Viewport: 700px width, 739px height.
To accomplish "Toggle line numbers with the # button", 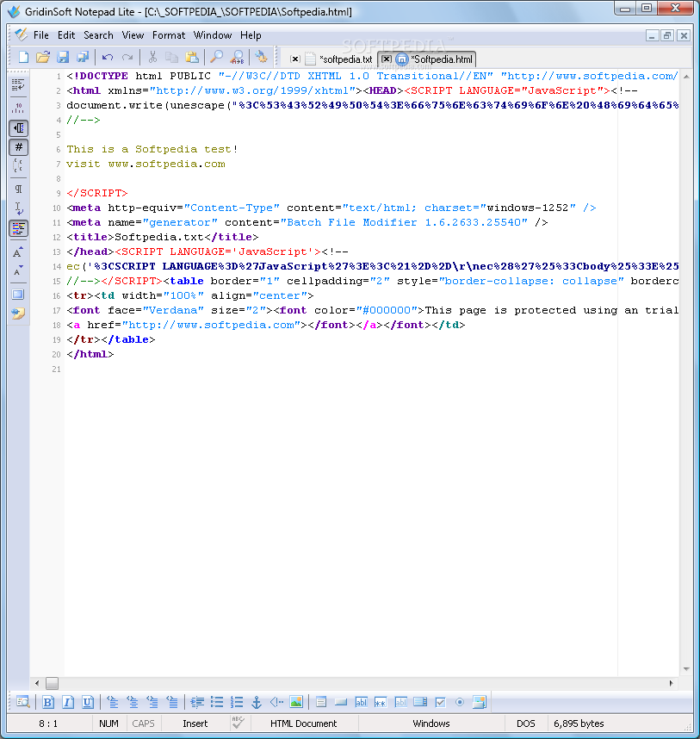I will pos(18,147).
